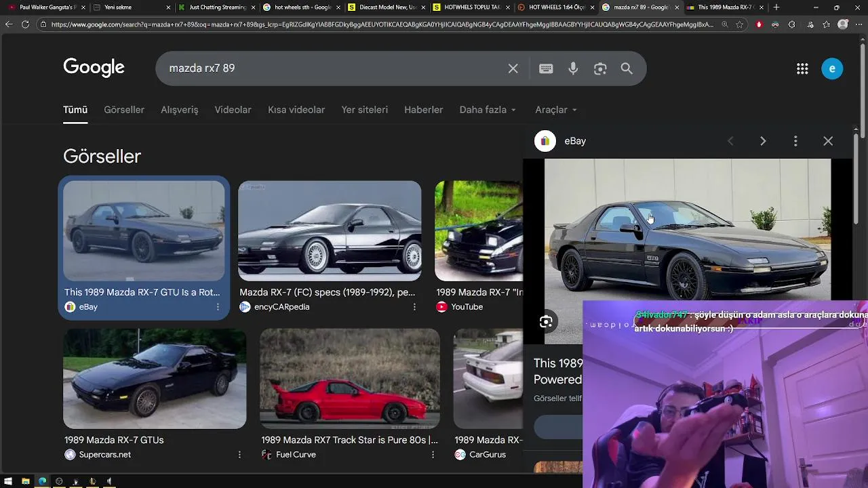Screen dimensions: 868x488
Task: Open the Windows Start menu
Action: [x=9, y=481]
